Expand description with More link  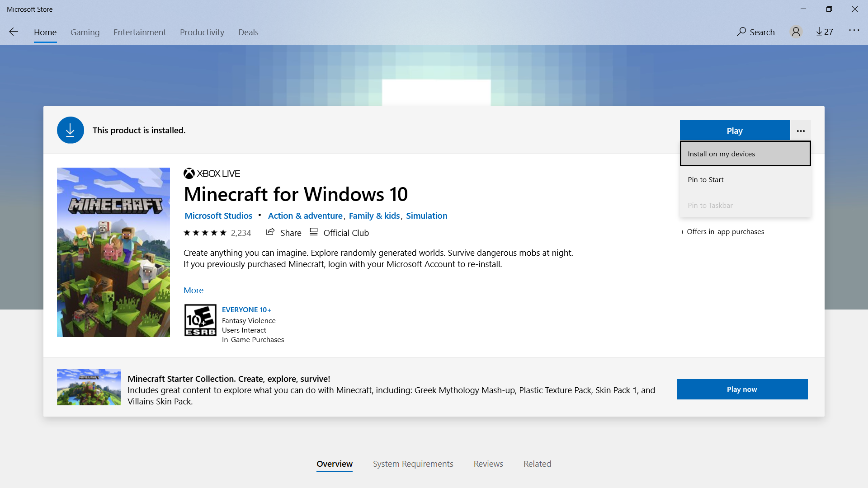[193, 290]
